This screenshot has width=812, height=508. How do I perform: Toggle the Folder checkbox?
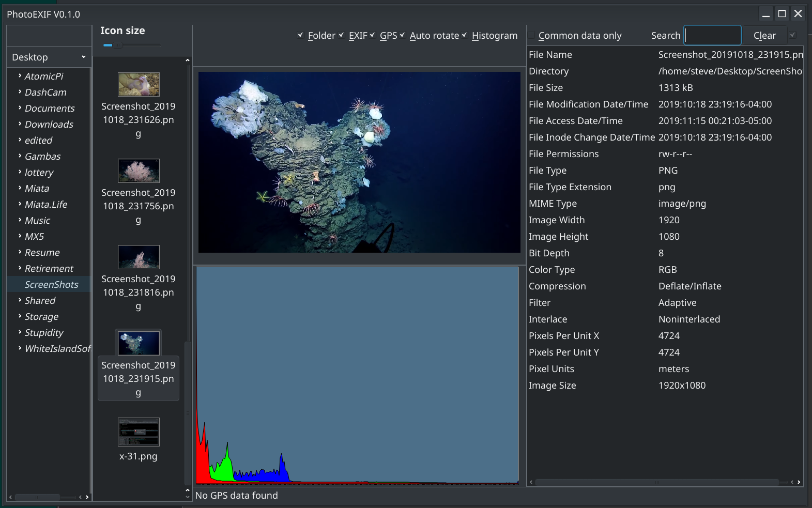coord(301,35)
